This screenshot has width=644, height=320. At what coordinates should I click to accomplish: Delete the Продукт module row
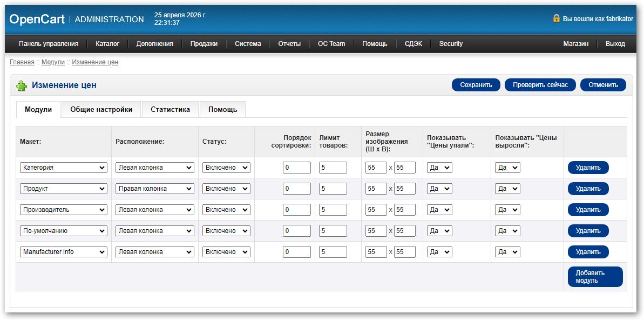[x=588, y=189]
